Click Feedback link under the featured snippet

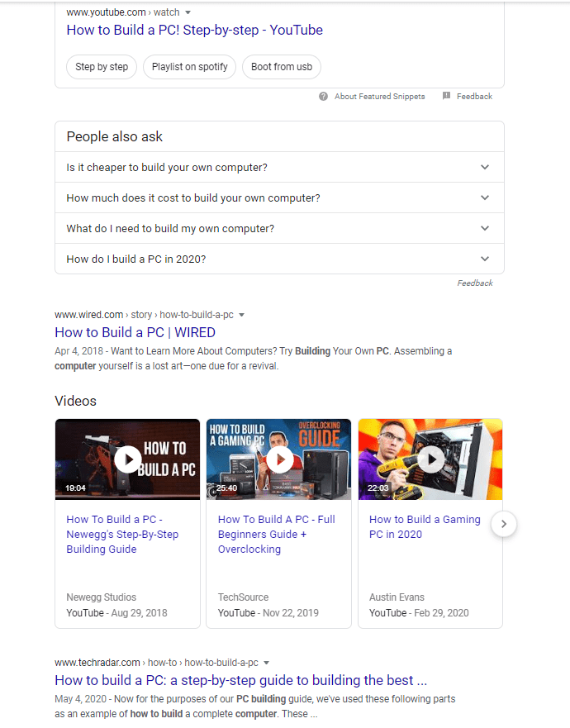(x=474, y=96)
